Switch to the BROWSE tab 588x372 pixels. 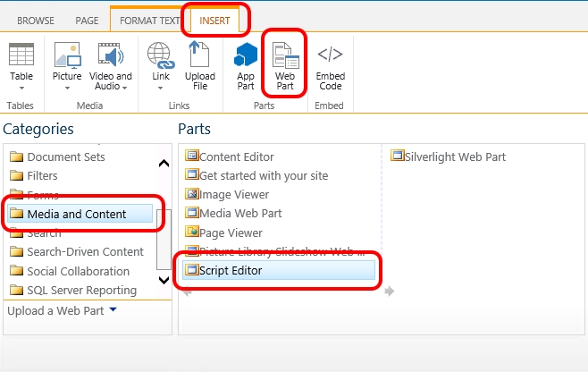tap(36, 19)
